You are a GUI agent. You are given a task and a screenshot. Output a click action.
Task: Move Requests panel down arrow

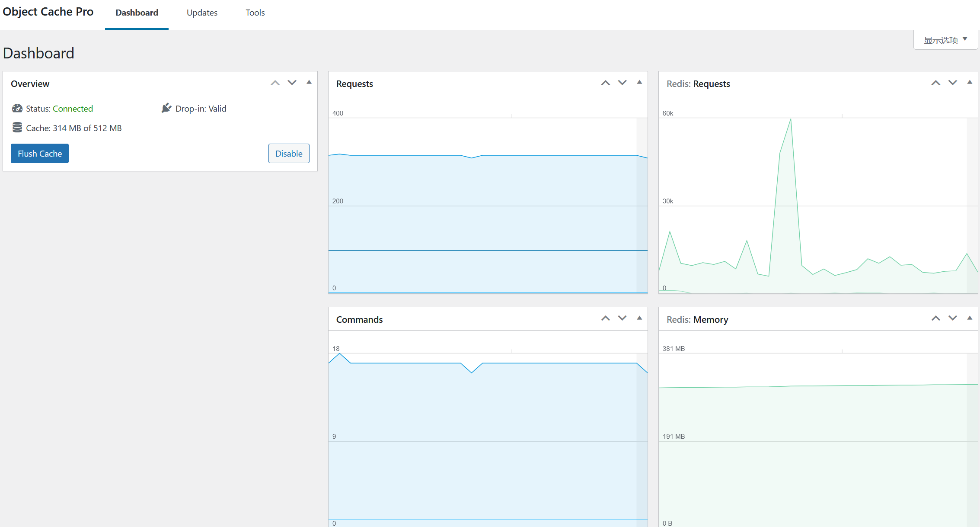pyautogui.click(x=622, y=83)
